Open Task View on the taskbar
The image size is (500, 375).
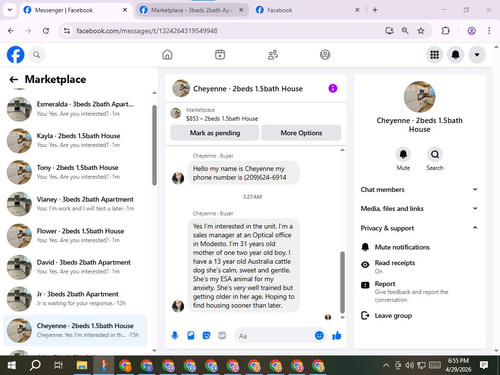(x=58, y=365)
